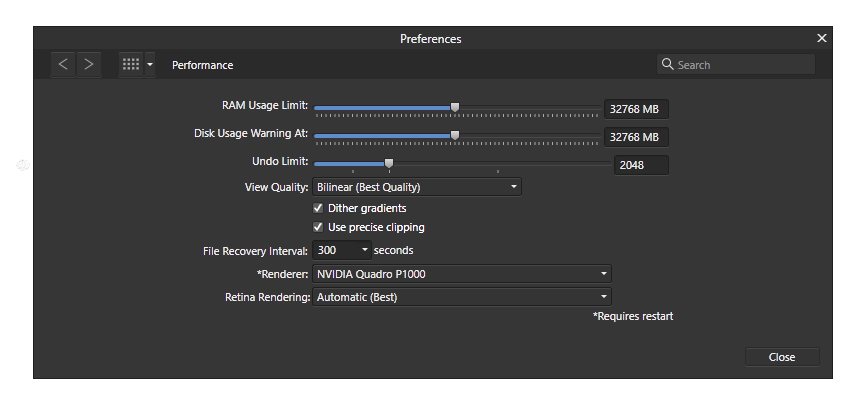The image size is (862, 413).
Task: Click the Disk Usage Warning slider handle
Action: point(455,135)
